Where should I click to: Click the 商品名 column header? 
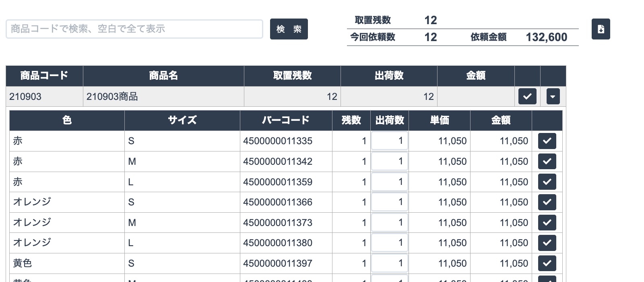163,76
